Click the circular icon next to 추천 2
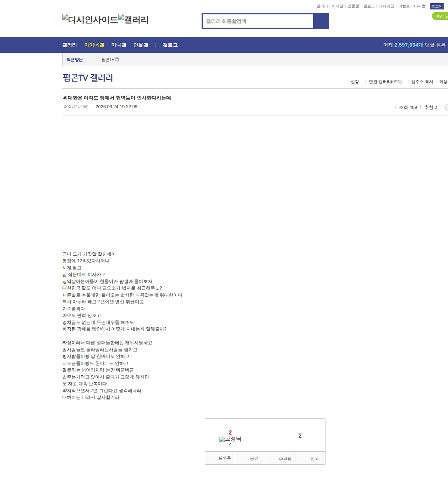448x500 pixels. tap(446, 107)
